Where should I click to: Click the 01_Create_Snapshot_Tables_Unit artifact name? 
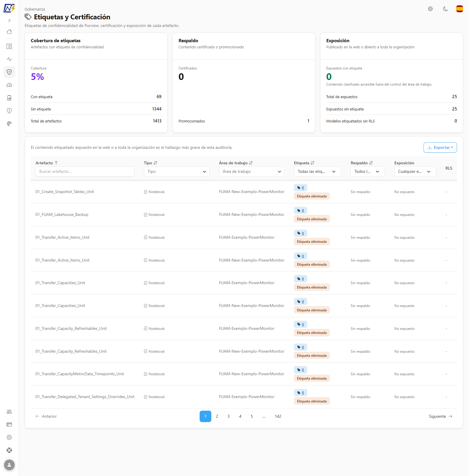coord(65,192)
